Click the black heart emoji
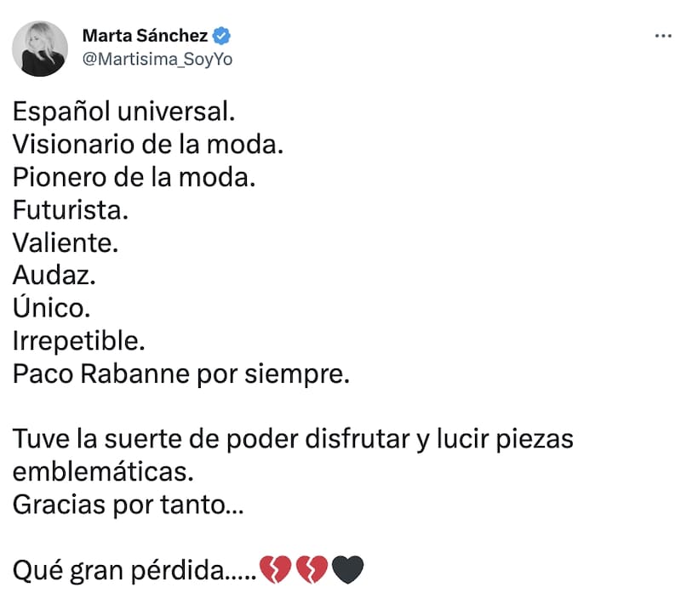The height and width of the screenshot is (616, 681). tap(346, 570)
